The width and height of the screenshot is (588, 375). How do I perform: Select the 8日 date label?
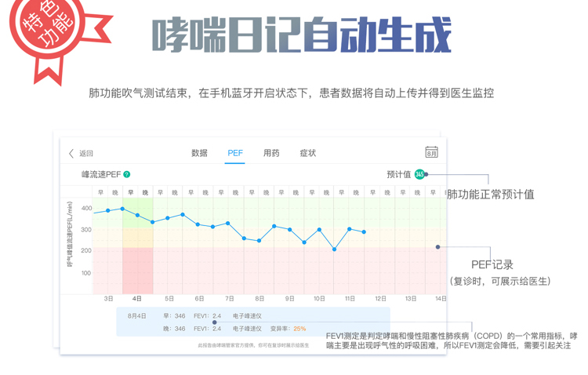pos(260,298)
